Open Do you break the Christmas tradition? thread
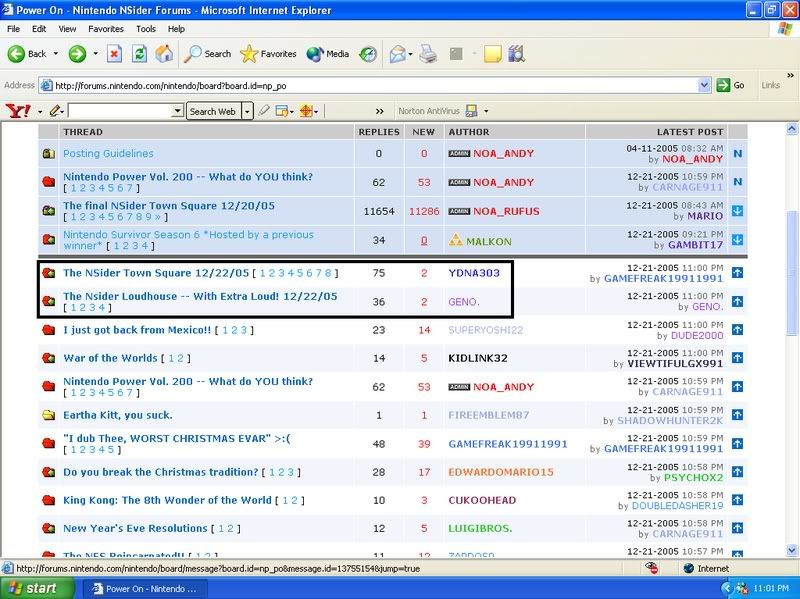The width and height of the screenshot is (800, 599). [160, 472]
